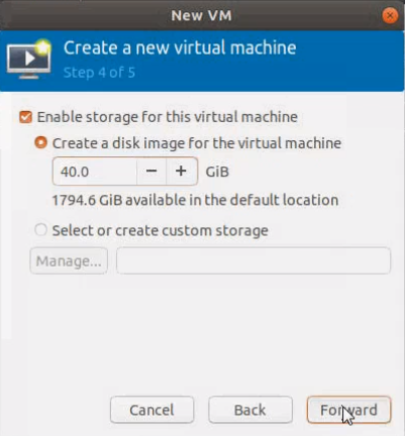Viewport: 405px width, 436px height.
Task: Close the New VM window
Action: coord(390,15)
